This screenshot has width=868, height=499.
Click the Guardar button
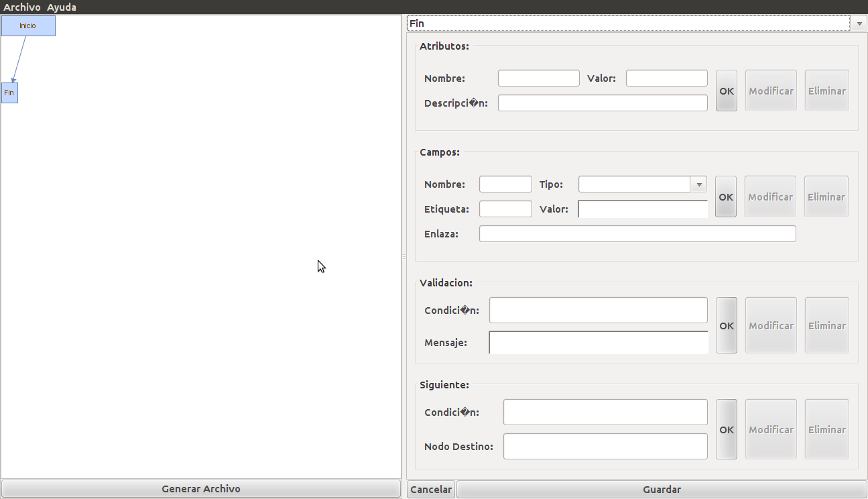tap(662, 490)
